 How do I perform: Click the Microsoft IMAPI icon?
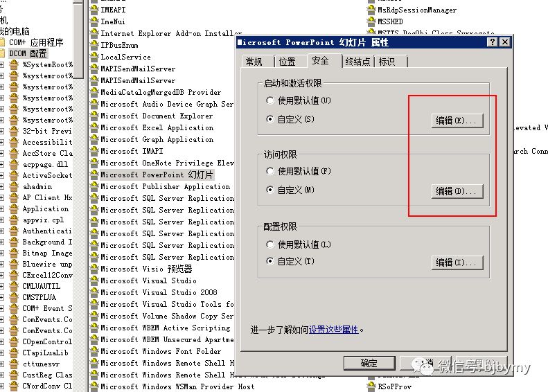click(94, 151)
